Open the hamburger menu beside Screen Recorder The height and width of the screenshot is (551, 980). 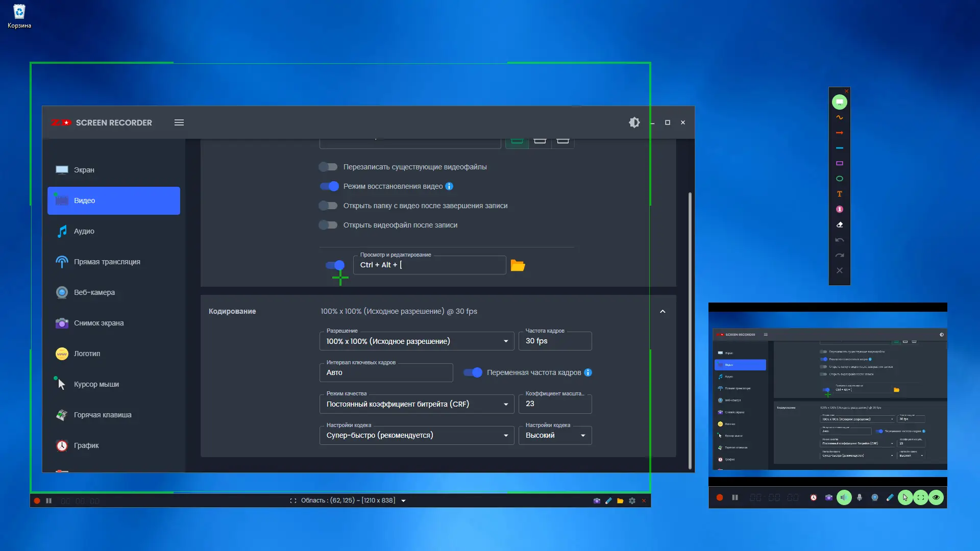coord(179,122)
